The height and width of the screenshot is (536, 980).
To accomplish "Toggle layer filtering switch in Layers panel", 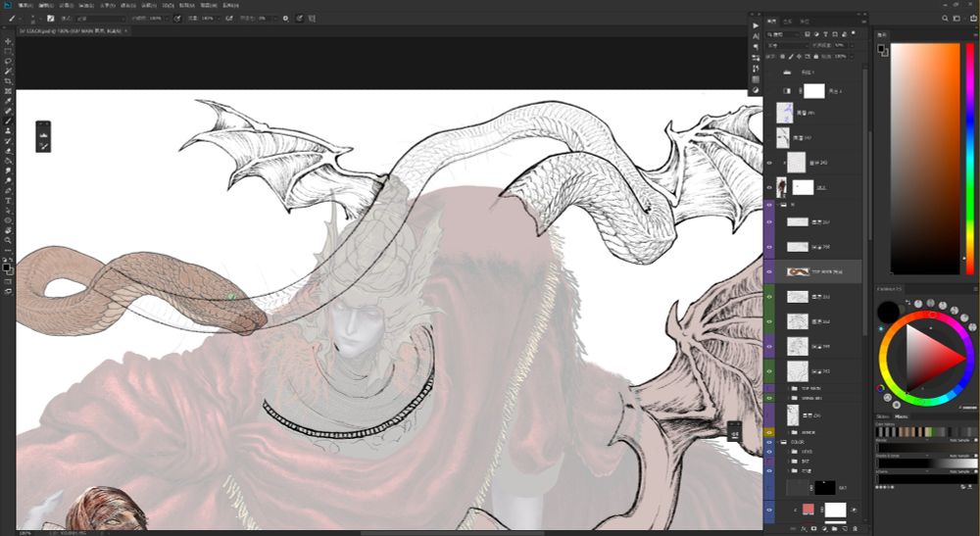I will click(x=854, y=33).
